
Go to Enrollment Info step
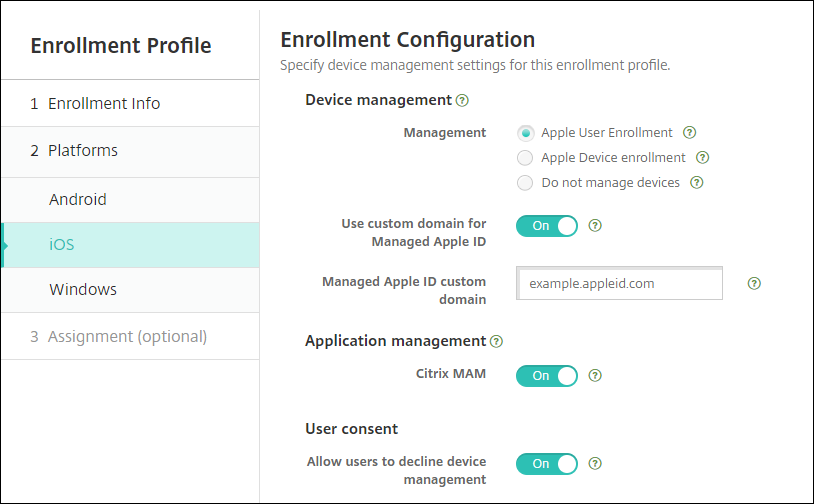coord(104,103)
